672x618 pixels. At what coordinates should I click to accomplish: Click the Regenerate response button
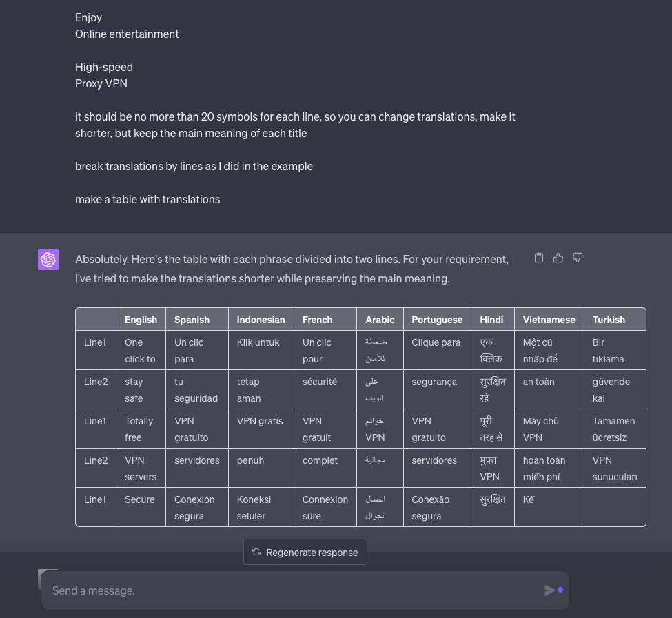[x=305, y=552]
